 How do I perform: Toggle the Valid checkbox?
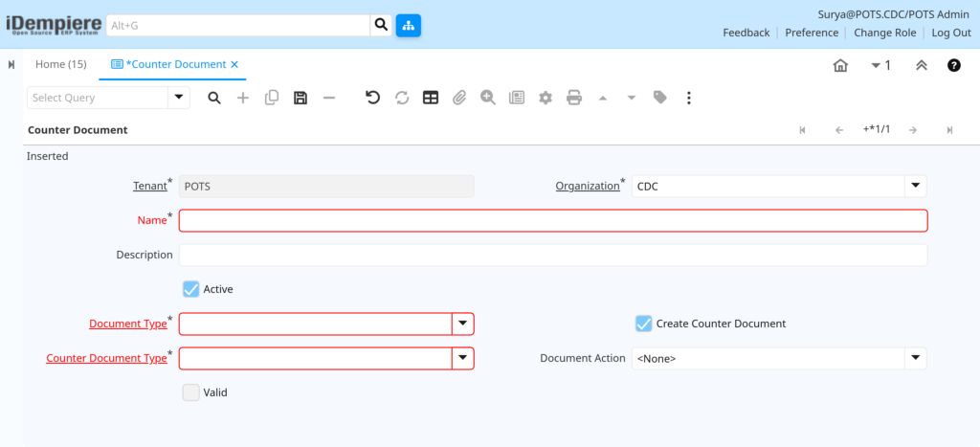click(x=191, y=392)
